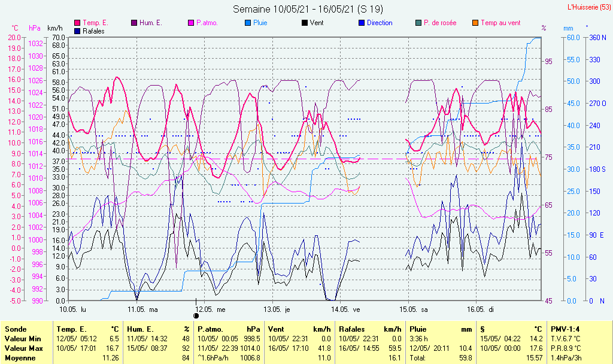Click the station name 'L'Huisserie (53)'

tap(588, 7)
